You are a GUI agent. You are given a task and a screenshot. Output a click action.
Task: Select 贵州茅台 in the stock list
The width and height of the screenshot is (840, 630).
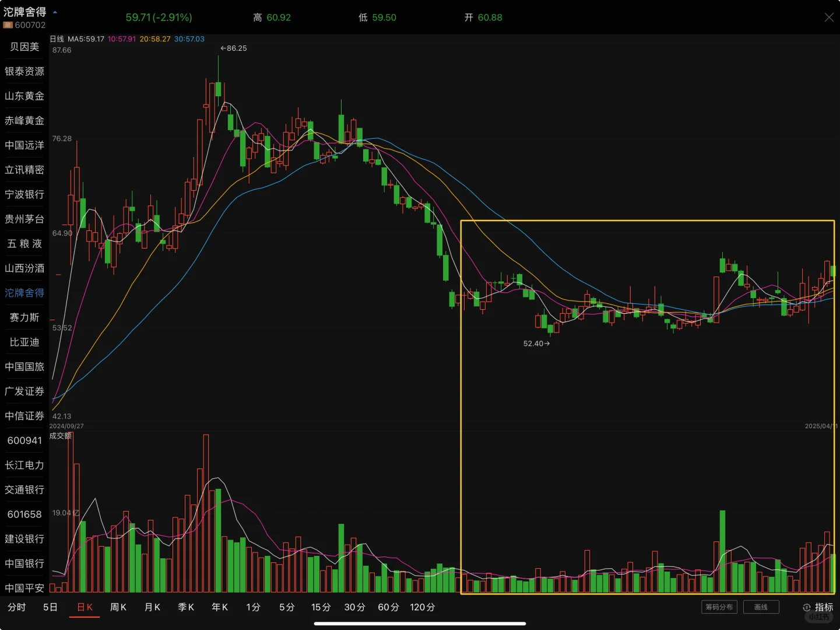click(x=24, y=219)
